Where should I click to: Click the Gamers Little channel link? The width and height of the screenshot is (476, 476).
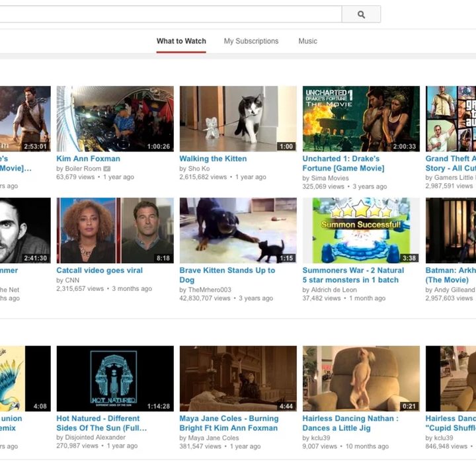coord(455,178)
